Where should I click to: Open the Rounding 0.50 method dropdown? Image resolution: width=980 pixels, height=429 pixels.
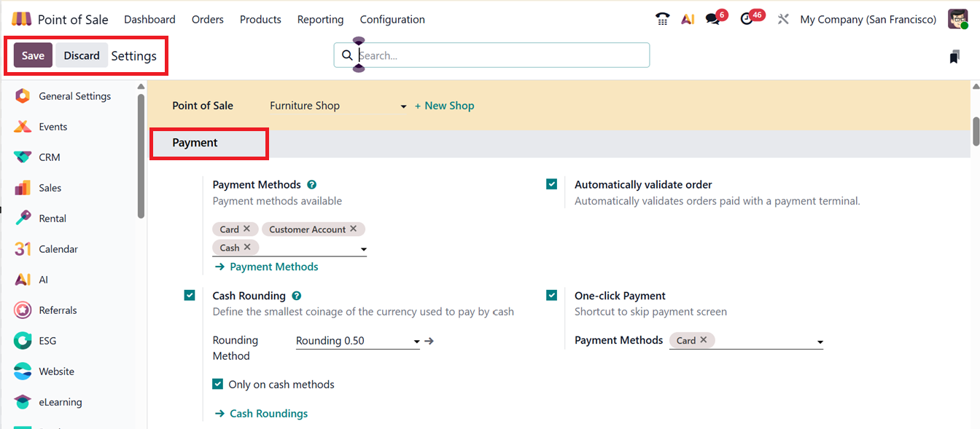click(416, 341)
